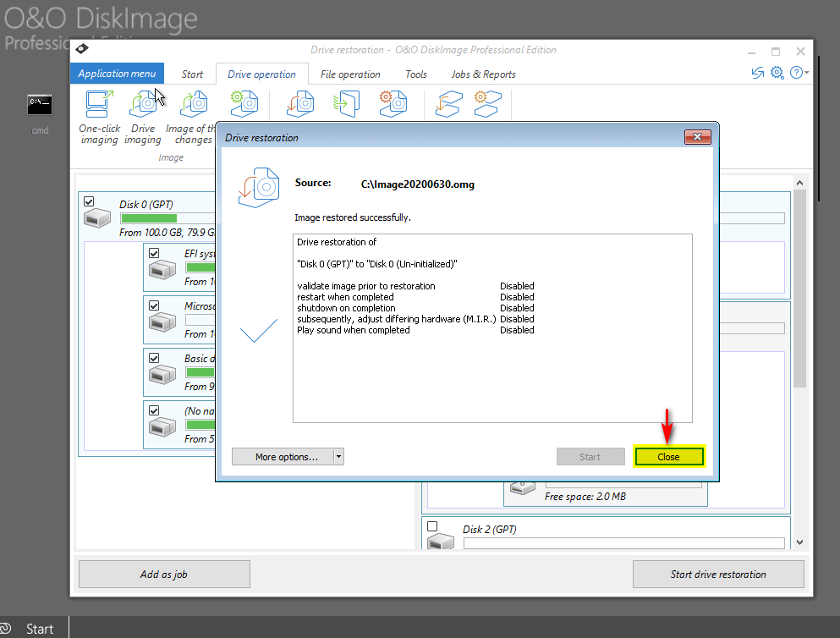The height and width of the screenshot is (638, 840).
Task: Switch to the Start tab
Action: point(192,74)
